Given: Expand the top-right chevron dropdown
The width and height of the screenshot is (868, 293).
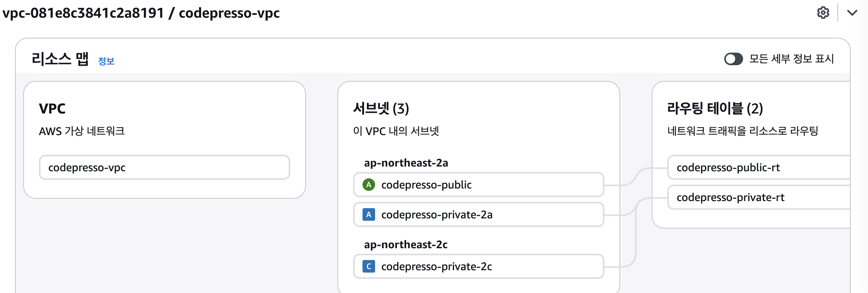Looking at the screenshot, I should click(x=852, y=13).
